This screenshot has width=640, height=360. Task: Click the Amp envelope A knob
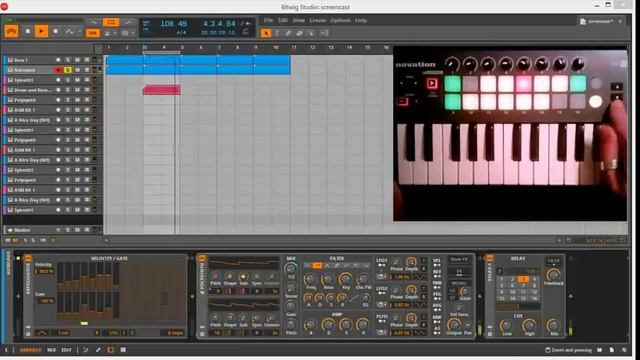[x=310, y=325]
